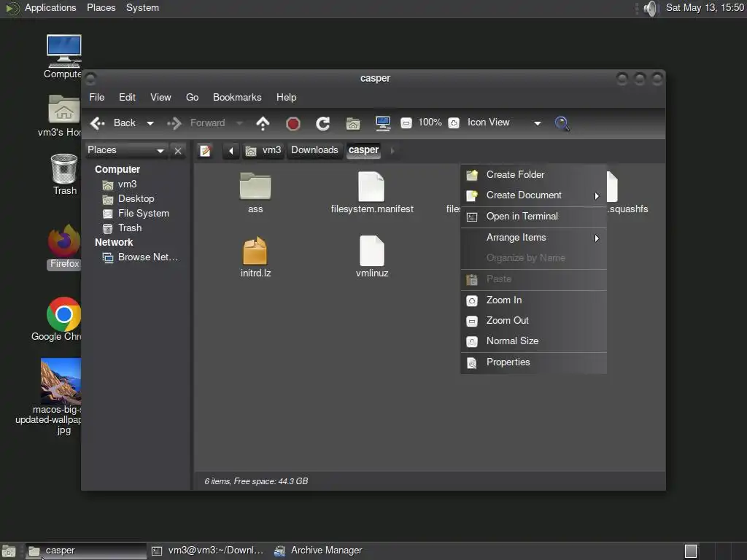Toggle location text entry pencil icon
Viewport: 747px width, 560px height.
point(205,150)
